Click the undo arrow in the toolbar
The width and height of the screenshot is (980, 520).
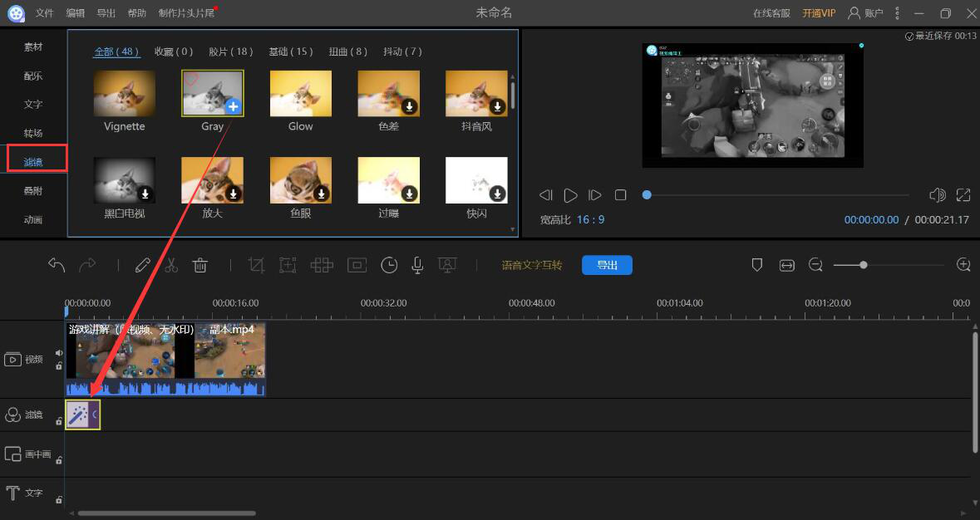click(x=57, y=265)
